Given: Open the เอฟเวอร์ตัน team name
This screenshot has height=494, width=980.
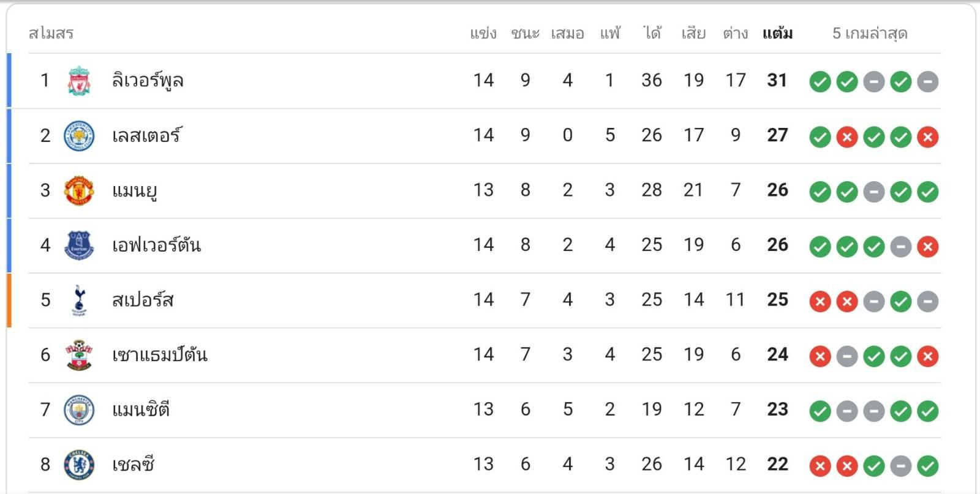Looking at the screenshot, I should point(156,245).
